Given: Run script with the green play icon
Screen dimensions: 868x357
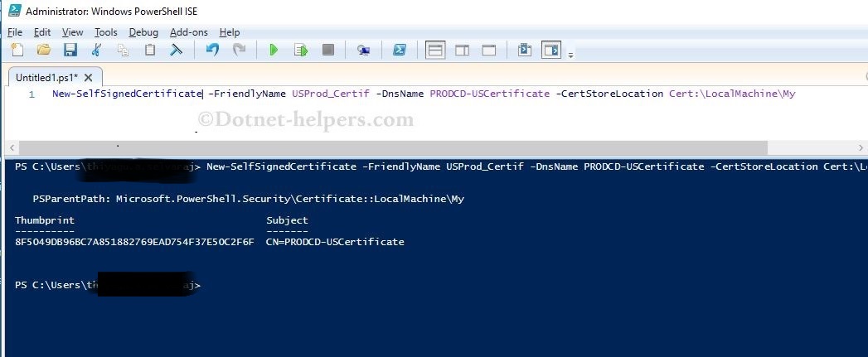Looking at the screenshot, I should pyautogui.click(x=274, y=50).
